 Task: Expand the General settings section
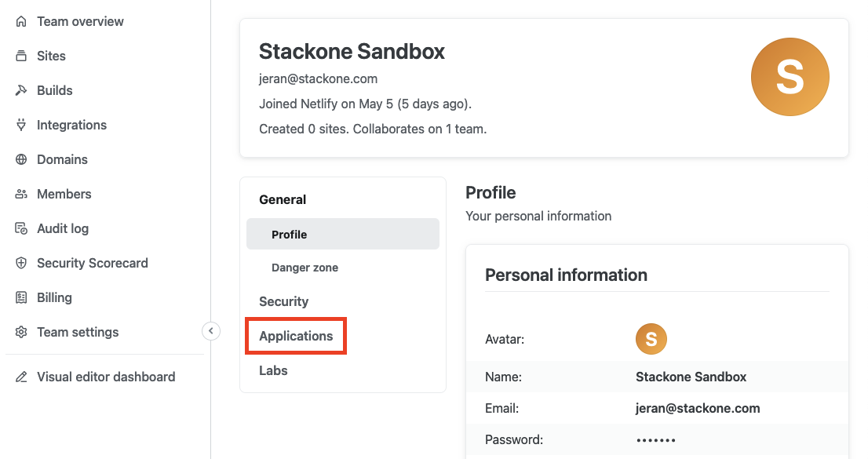pyautogui.click(x=283, y=200)
